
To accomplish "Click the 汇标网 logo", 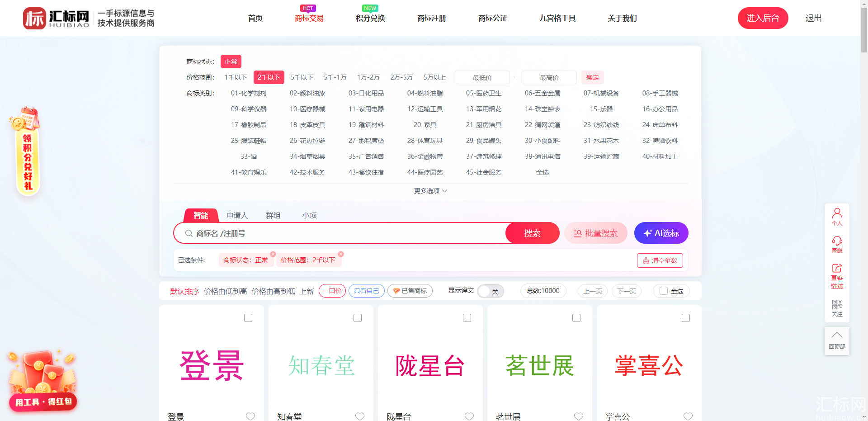I will click(x=89, y=18).
